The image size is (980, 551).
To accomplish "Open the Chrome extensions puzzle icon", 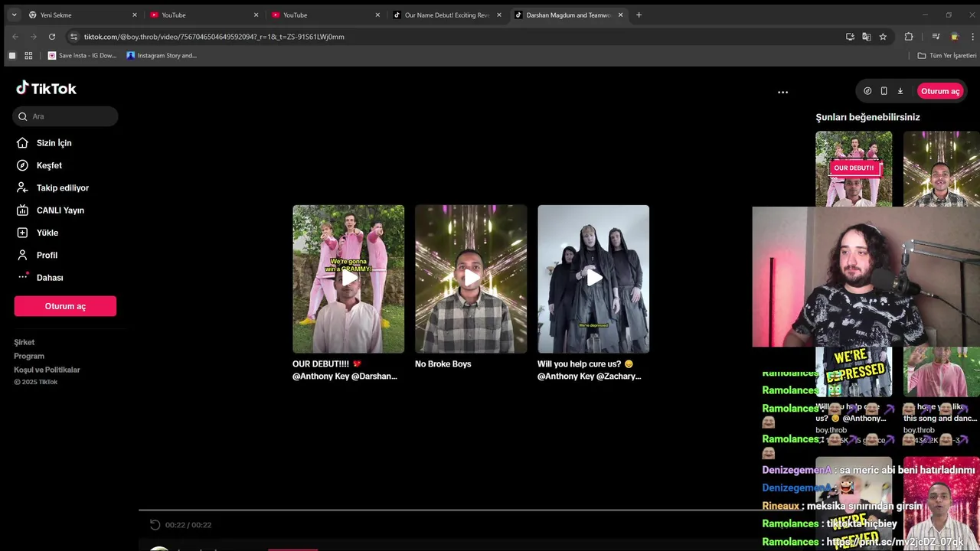I will coord(909,37).
